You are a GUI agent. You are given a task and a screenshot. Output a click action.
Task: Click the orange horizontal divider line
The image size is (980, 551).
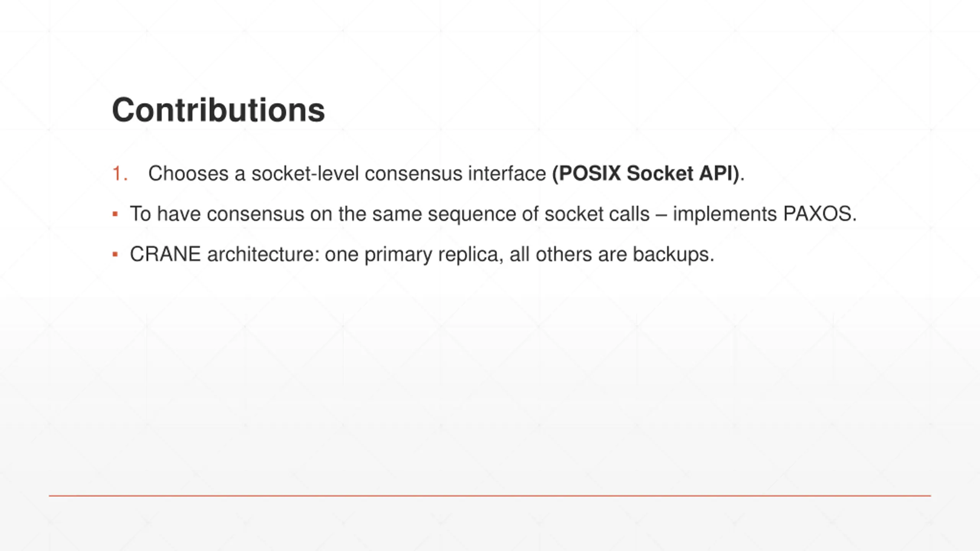click(490, 496)
